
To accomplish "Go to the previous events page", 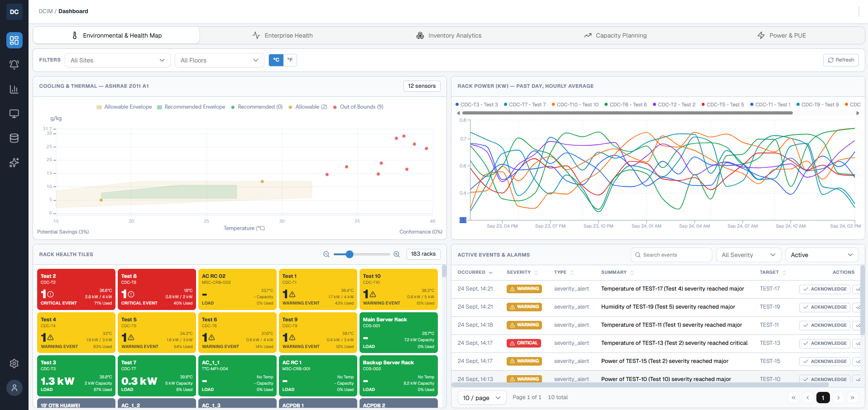I will pyautogui.click(x=808, y=397).
